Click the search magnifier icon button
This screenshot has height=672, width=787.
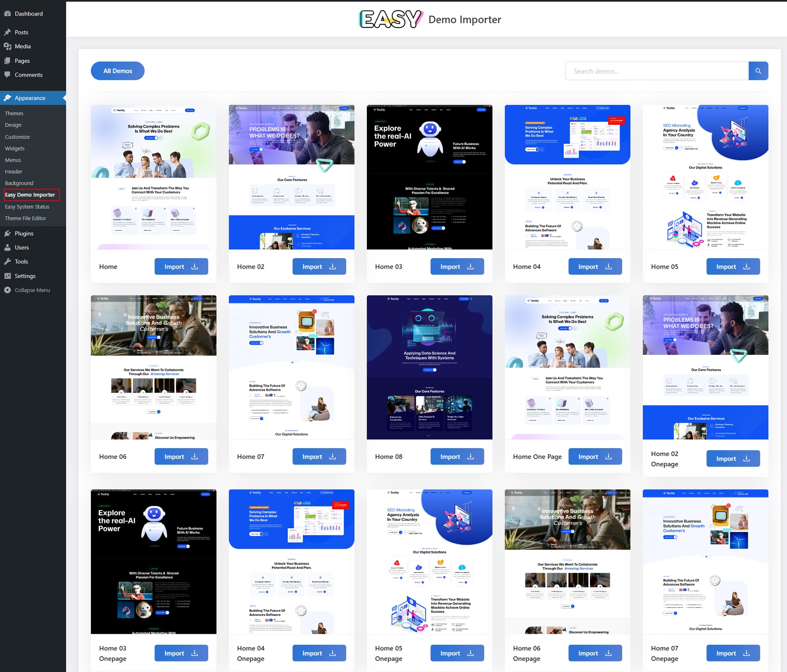pos(758,71)
